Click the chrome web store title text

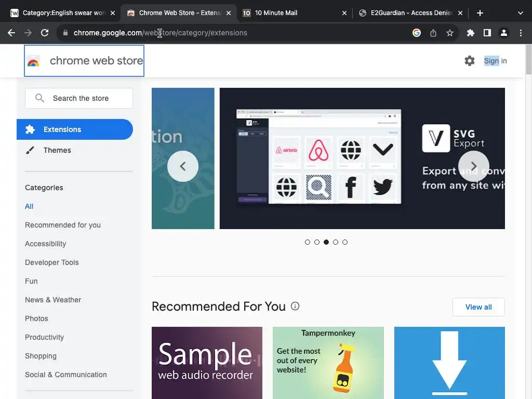pos(96,61)
